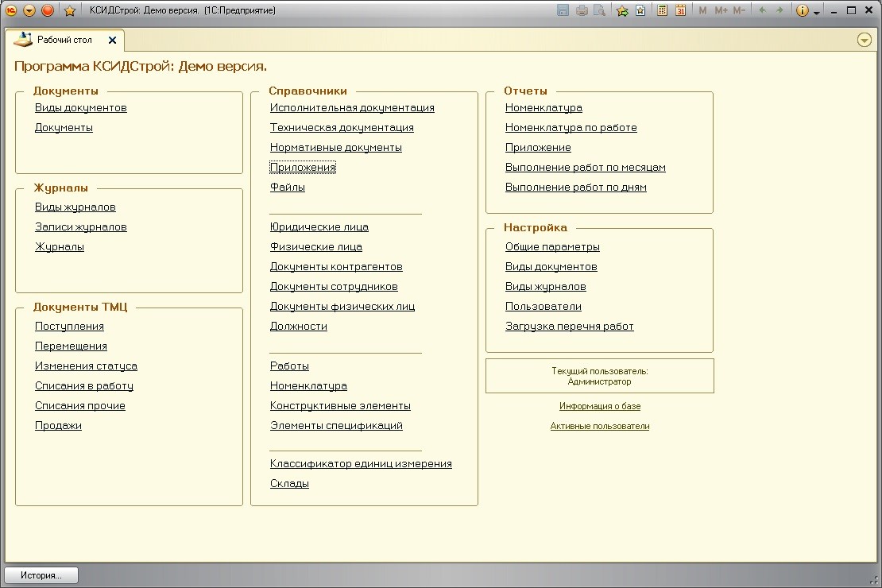This screenshot has width=882, height=588.
Task: Open Номенклатура report in Отчеты
Action: [544, 107]
